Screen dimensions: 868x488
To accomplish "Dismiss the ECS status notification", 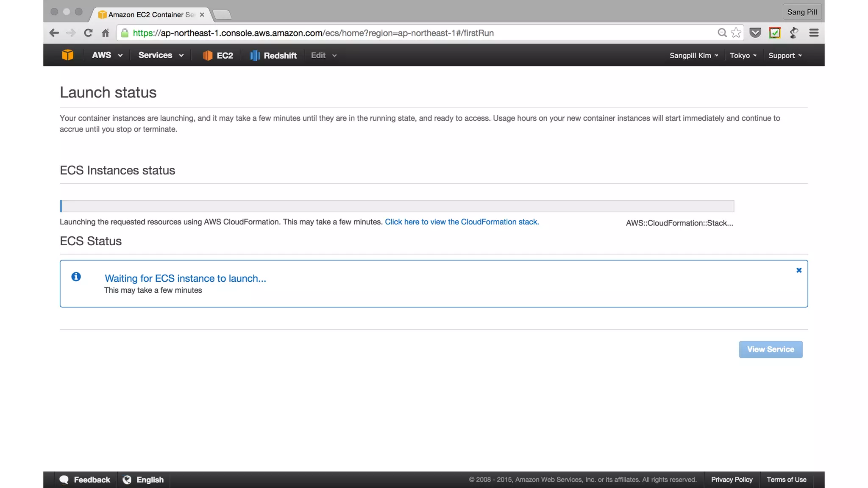I will coord(799,270).
